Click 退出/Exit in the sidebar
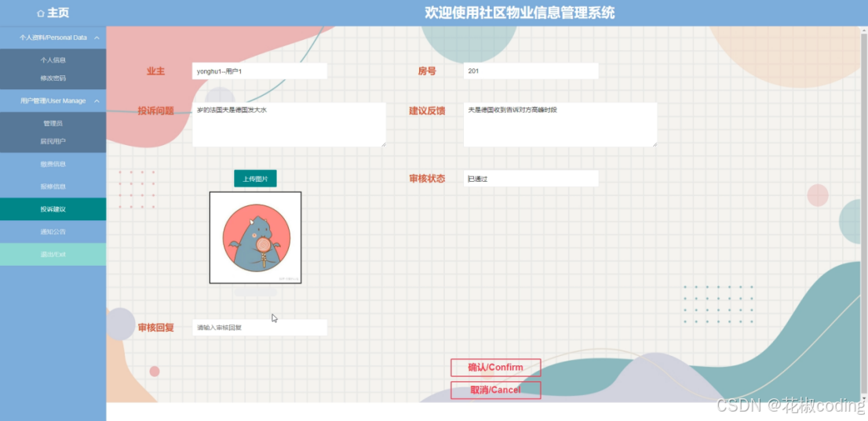868x421 pixels. [53, 254]
